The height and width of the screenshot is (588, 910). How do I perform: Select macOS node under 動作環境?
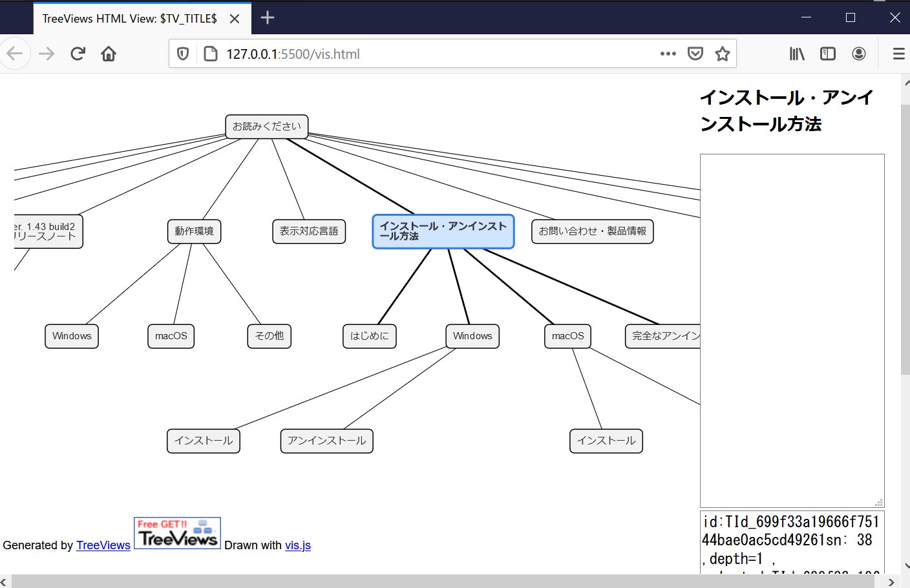[x=171, y=336]
